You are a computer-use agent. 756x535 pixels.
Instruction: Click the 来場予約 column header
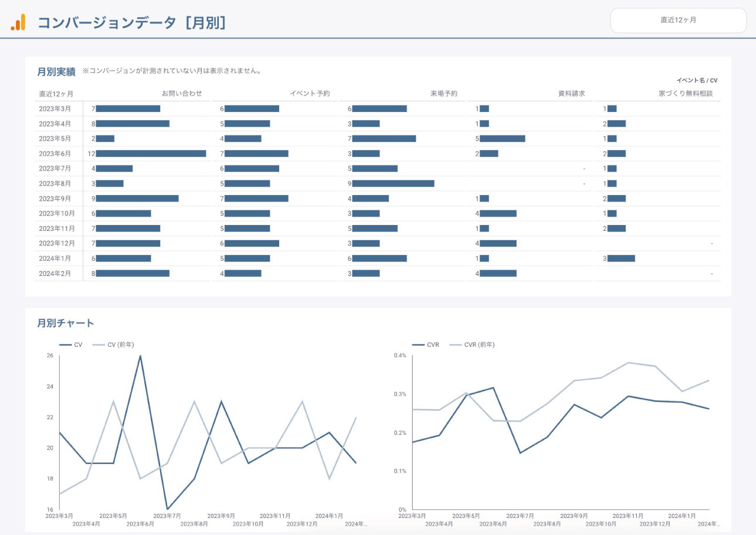[x=443, y=94]
